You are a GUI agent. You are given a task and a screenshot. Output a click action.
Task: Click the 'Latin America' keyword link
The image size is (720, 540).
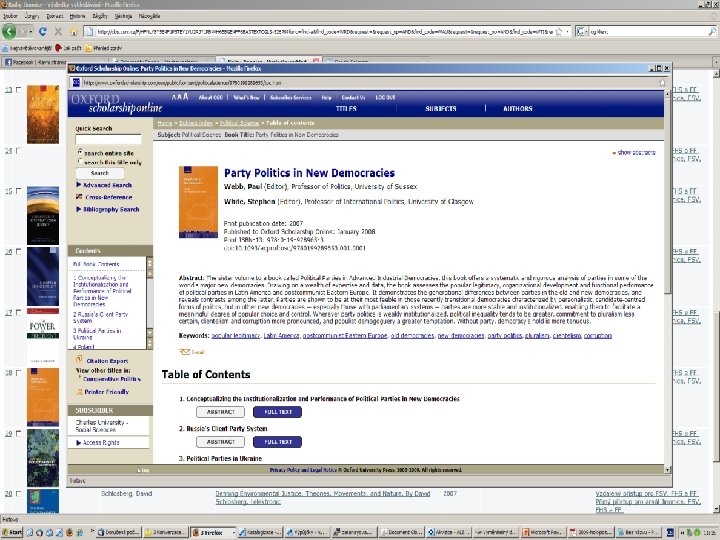tap(281, 336)
